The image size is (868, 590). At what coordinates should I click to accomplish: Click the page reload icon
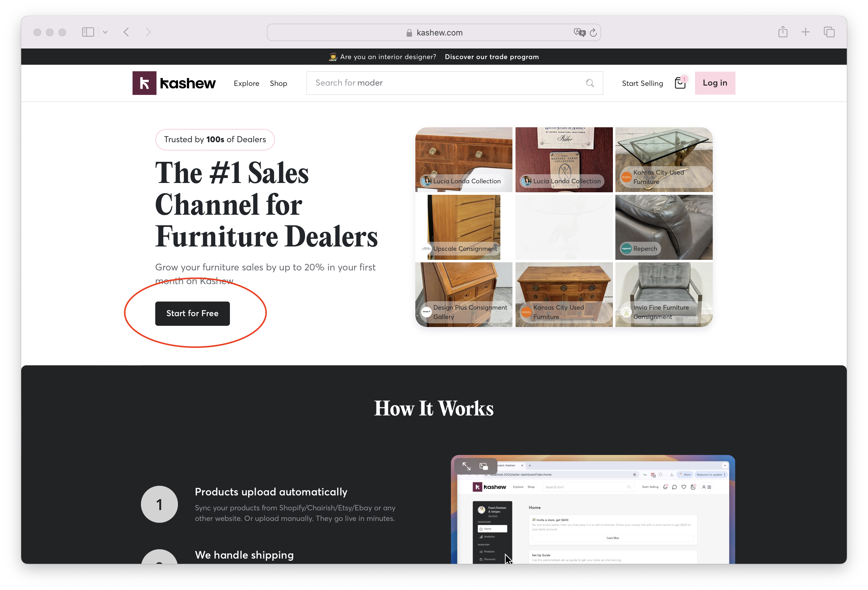point(593,32)
